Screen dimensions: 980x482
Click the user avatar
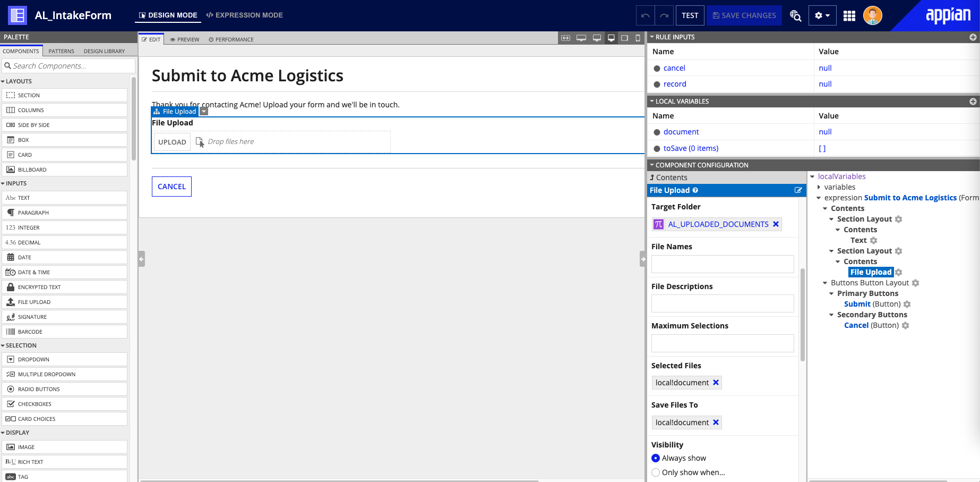pyautogui.click(x=873, y=15)
